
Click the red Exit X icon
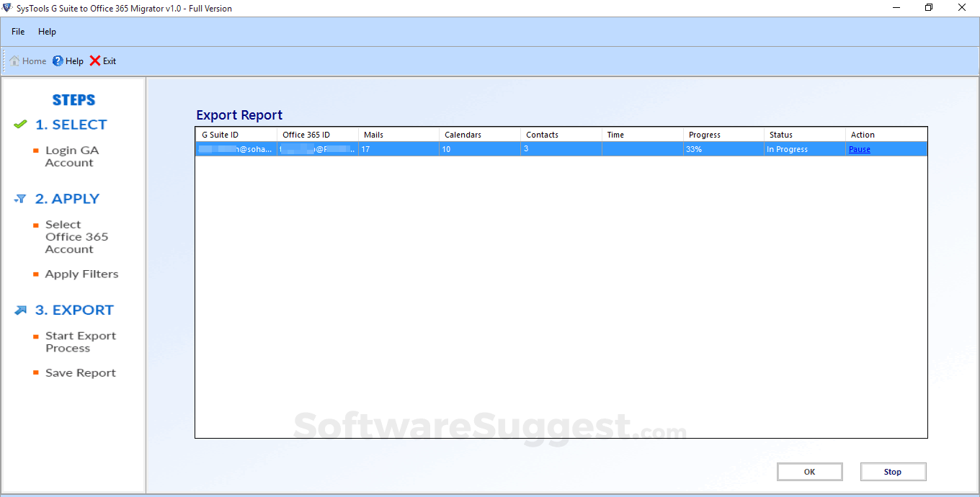[x=95, y=61]
